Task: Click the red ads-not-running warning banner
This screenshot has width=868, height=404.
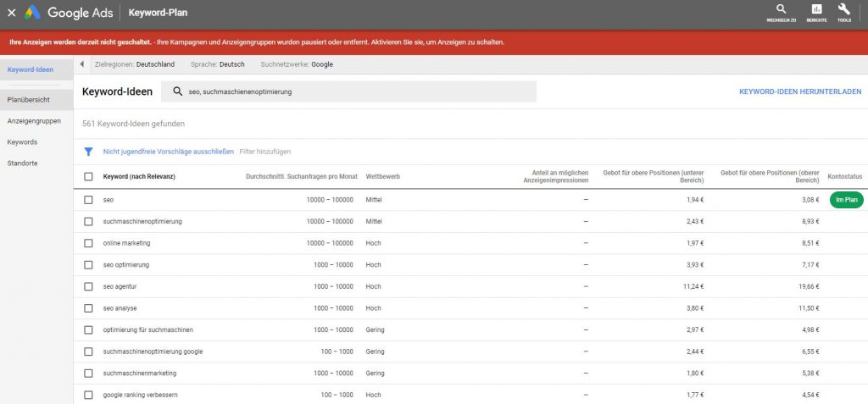Action: click(x=434, y=42)
